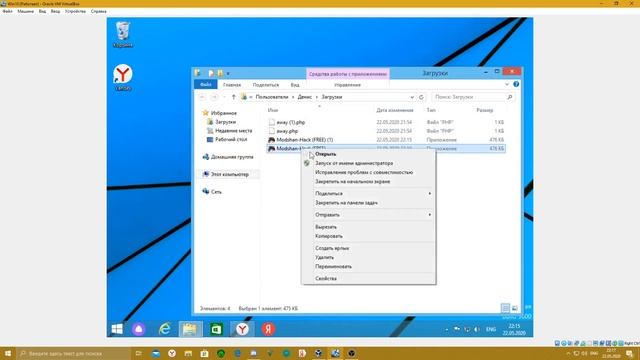Select the Modshan-Hack (FREE) (1) file
The width and height of the screenshot is (640, 360).
coord(304,140)
